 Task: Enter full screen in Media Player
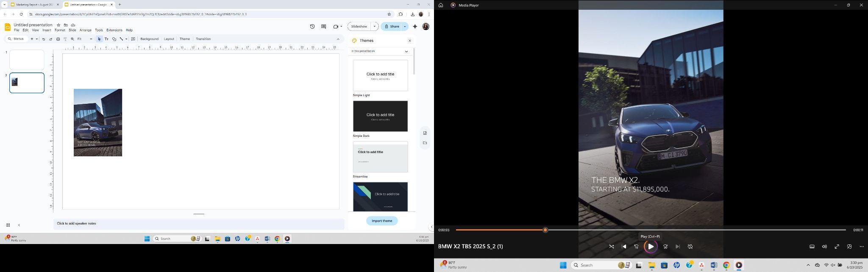click(837, 247)
